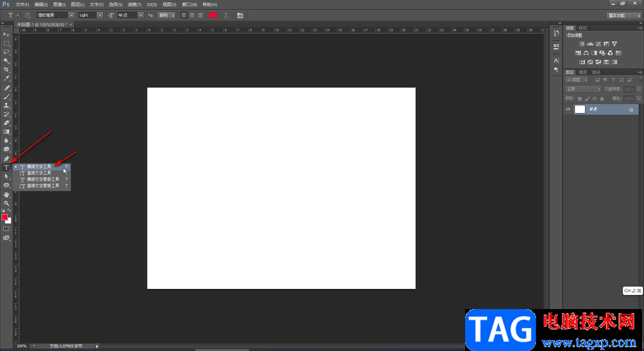
Task: Select the Healing Brush tool
Action: [x=6, y=88]
